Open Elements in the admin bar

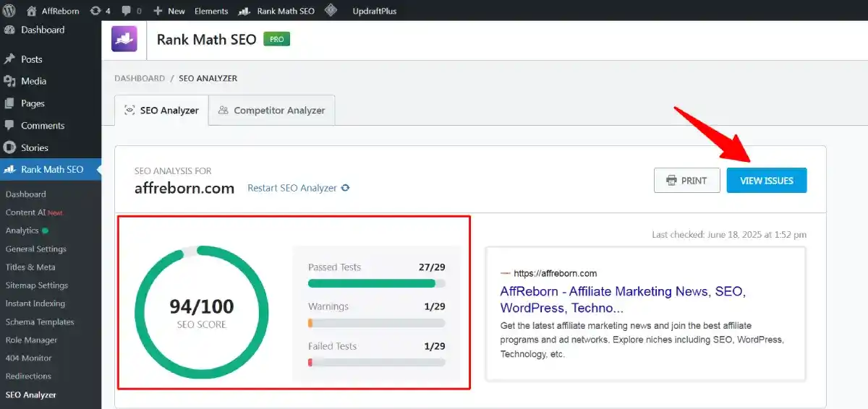(211, 11)
